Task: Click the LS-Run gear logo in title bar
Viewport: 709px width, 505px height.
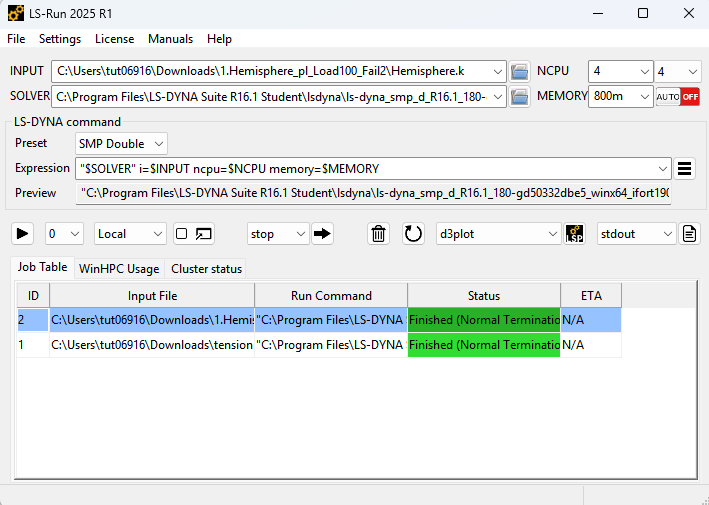Action: [16, 14]
